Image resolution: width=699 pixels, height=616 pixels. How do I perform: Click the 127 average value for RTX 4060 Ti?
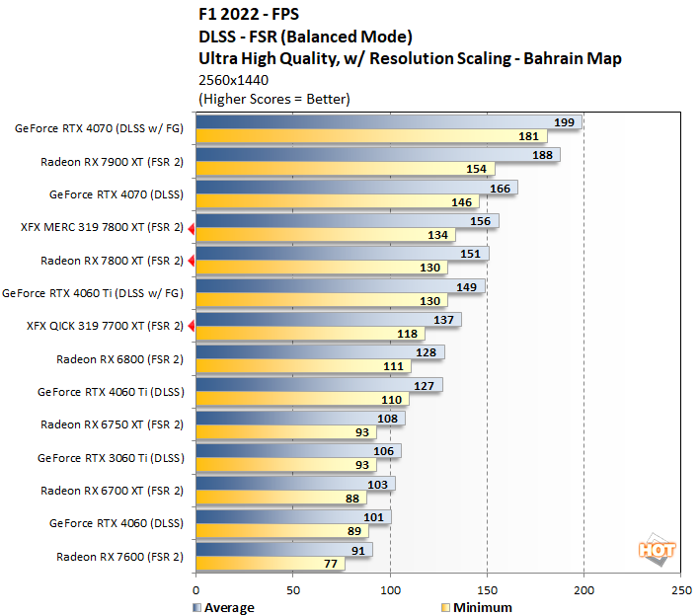click(x=424, y=386)
